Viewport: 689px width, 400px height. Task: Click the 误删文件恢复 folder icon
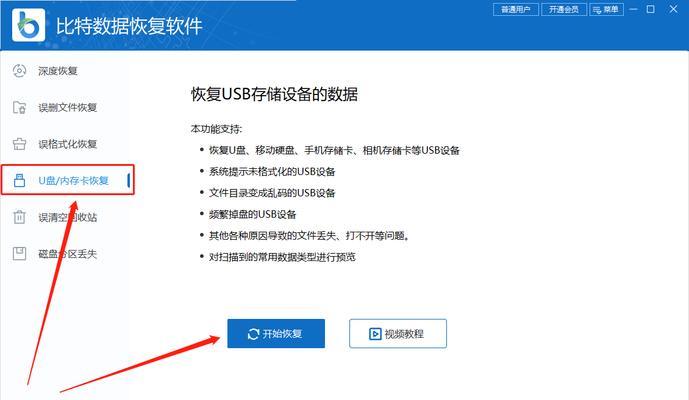19,107
